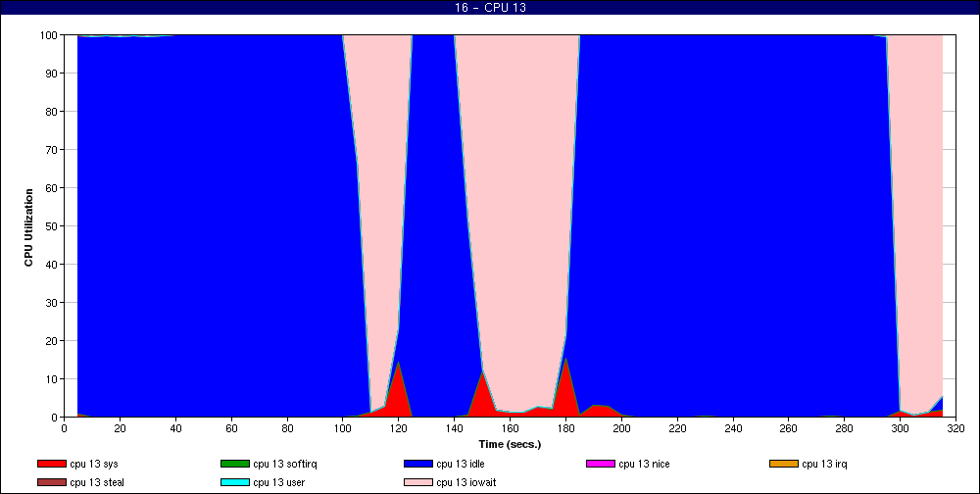Click the pink cpu 13 iowait legend swatch
This screenshot has height=494, width=980.
coord(417,482)
